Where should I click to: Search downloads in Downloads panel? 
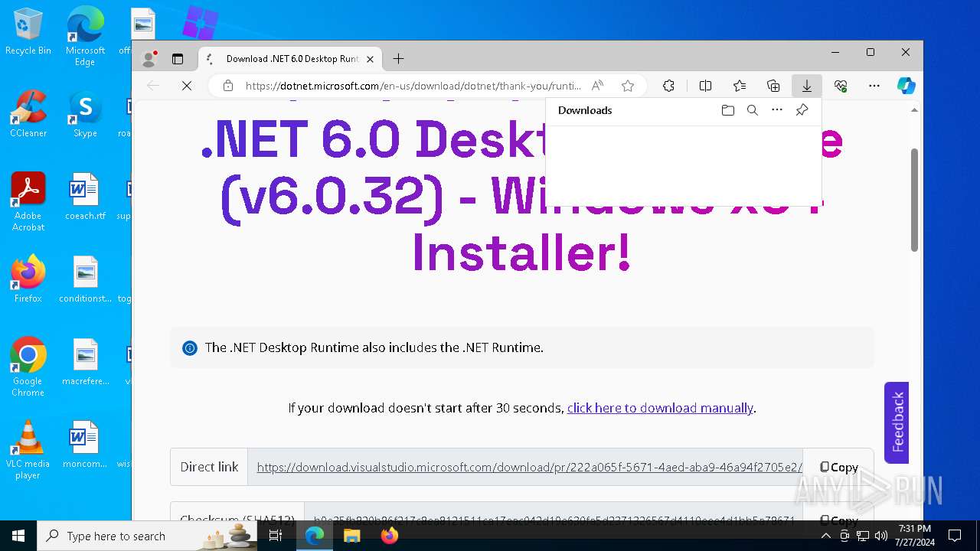coord(753,110)
